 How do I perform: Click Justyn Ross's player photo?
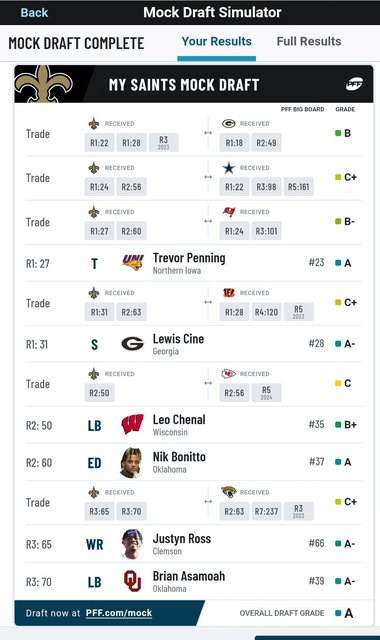pos(132,544)
